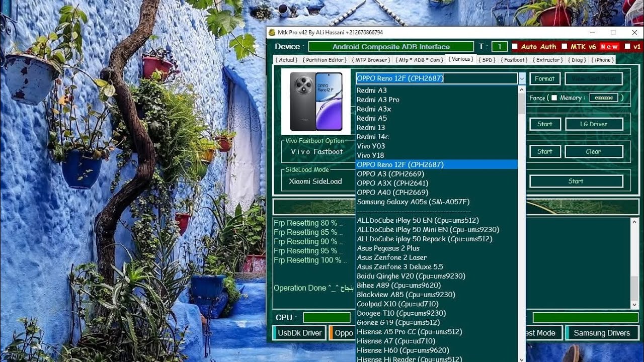Click the UsbDk Driver button
Screen dimensions: 644x362
pos(300,333)
